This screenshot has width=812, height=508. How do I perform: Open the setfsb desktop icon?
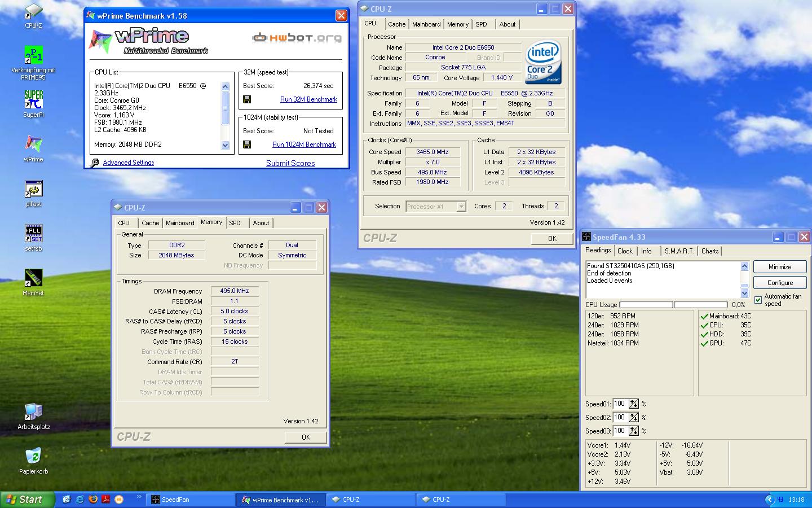tap(33, 238)
